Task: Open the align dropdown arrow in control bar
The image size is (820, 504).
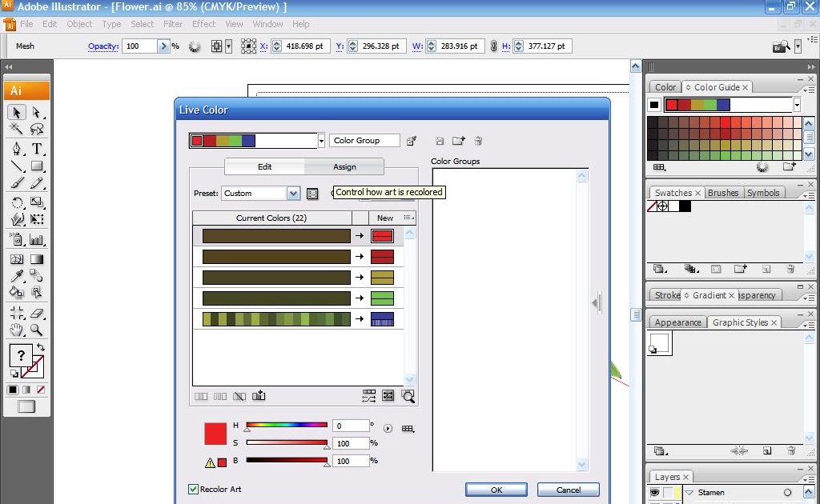Action: (228, 46)
